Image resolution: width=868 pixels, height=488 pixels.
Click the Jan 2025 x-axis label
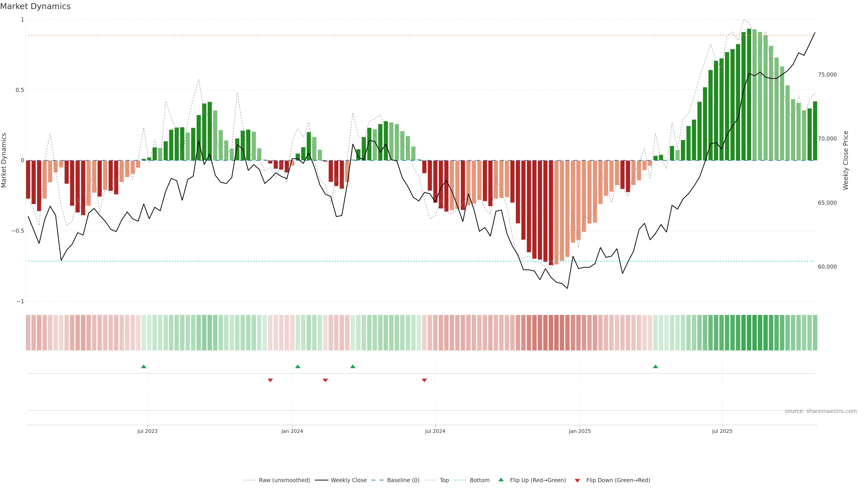580,431
